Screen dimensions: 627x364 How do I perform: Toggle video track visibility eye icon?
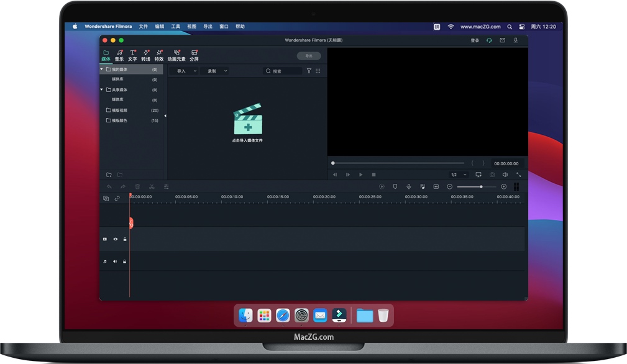pos(115,239)
